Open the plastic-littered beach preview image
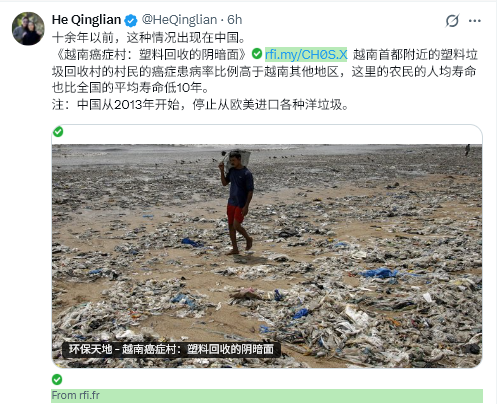The width and height of the screenshot is (499, 404). [267, 256]
